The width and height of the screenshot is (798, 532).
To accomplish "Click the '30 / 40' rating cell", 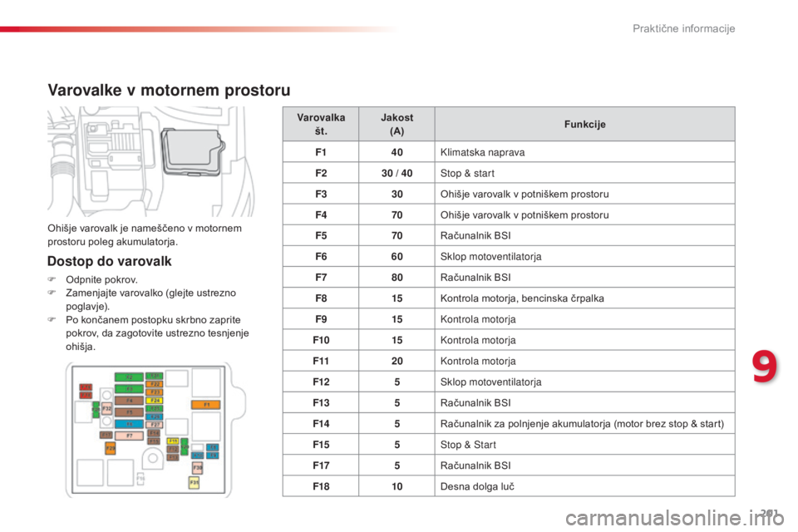I will 397,173.
